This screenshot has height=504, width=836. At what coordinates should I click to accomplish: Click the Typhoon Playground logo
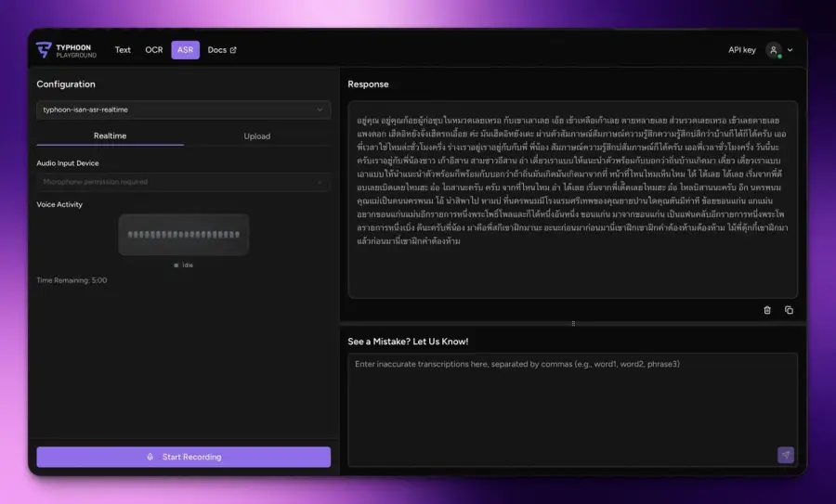point(66,50)
